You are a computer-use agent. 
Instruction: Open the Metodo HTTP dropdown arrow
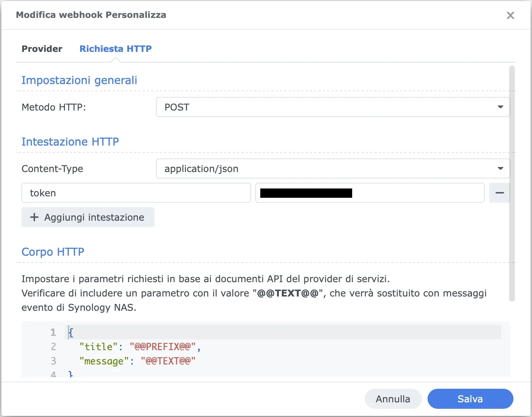click(x=501, y=107)
